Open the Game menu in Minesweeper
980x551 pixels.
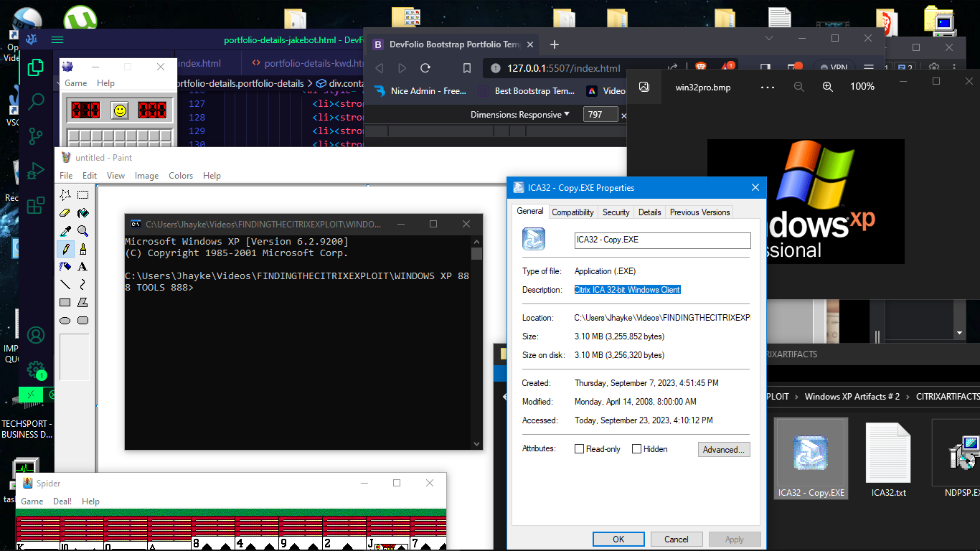[76, 83]
